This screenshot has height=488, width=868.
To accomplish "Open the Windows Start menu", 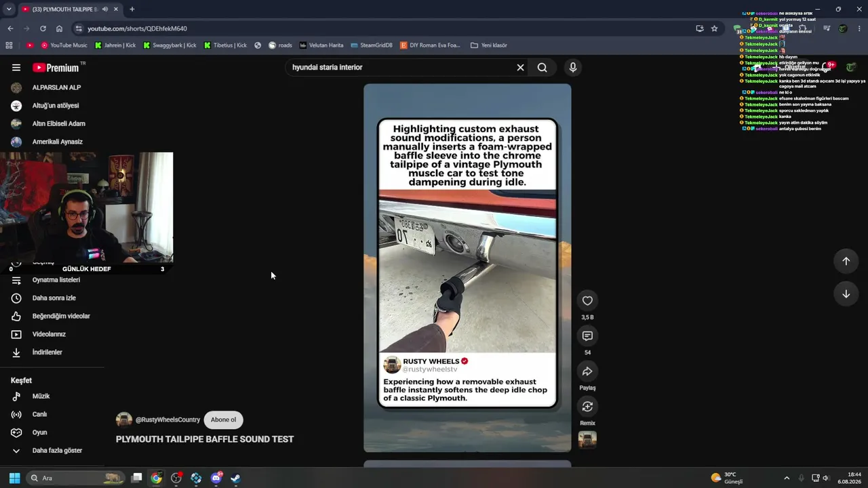I will [x=14, y=478].
